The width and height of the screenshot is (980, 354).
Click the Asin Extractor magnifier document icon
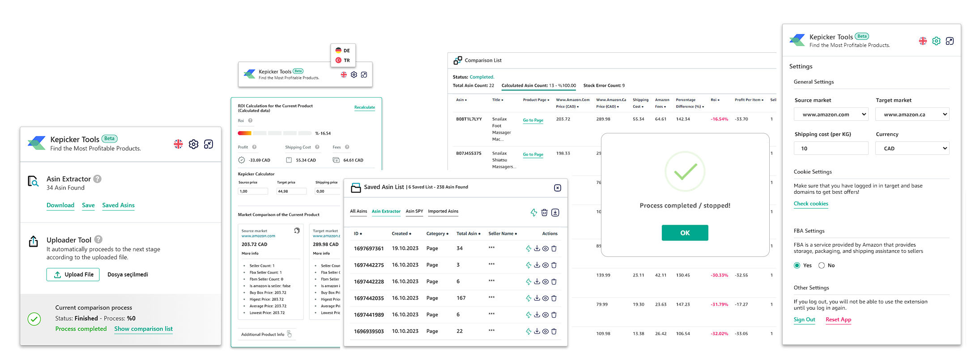point(33,181)
